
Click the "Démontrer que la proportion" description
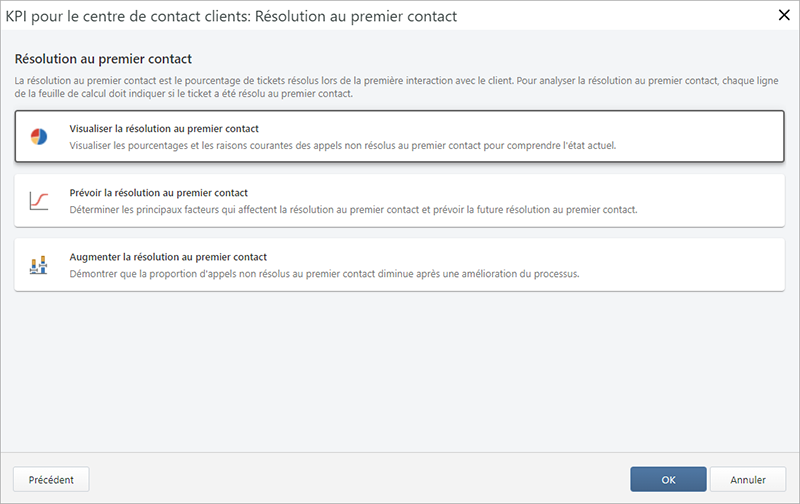tap(324, 273)
